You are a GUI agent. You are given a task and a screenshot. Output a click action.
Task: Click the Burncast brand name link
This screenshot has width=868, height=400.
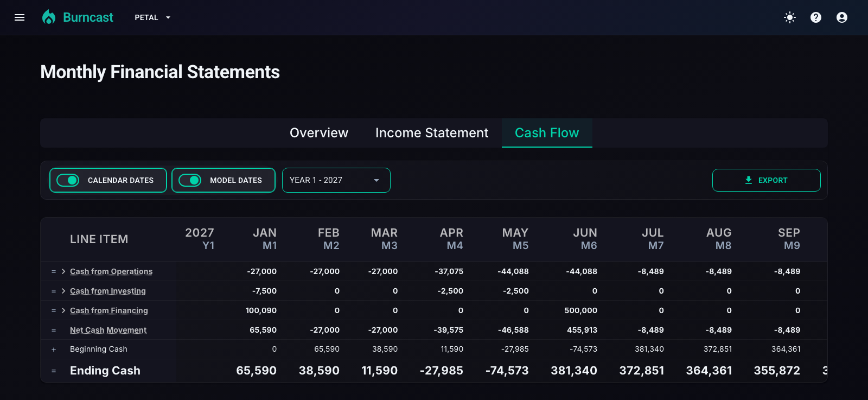coord(88,17)
